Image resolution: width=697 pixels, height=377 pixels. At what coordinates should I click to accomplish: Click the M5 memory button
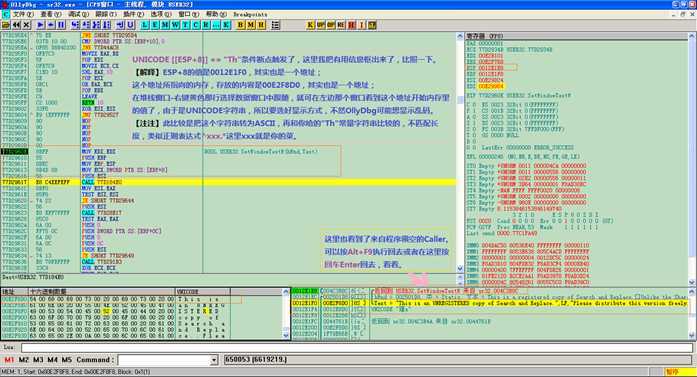click(66, 359)
